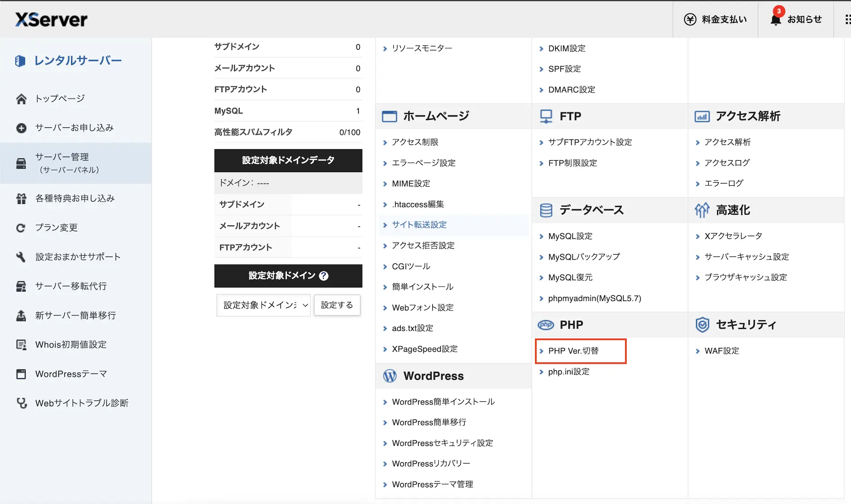Select サーバー管理 (サーバーパネル) menu item
The height and width of the screenshot is (504, 851).
click(x=76, y=163)
